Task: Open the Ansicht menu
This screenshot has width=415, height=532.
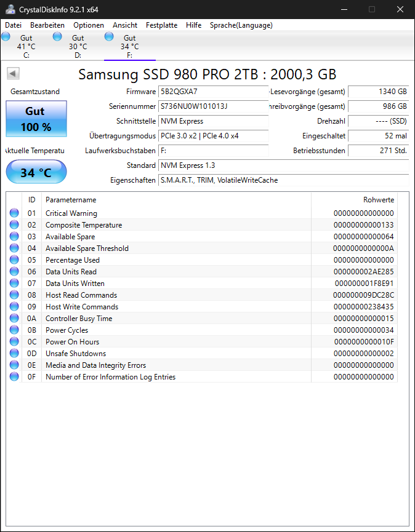Action: pos(125,25)
